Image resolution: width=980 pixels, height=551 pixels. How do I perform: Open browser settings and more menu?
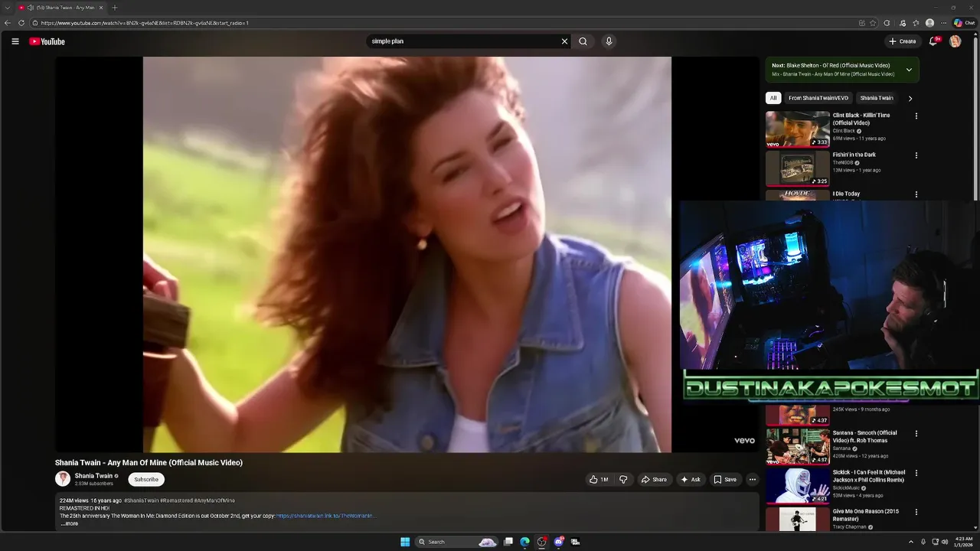[x=944, y=23]
